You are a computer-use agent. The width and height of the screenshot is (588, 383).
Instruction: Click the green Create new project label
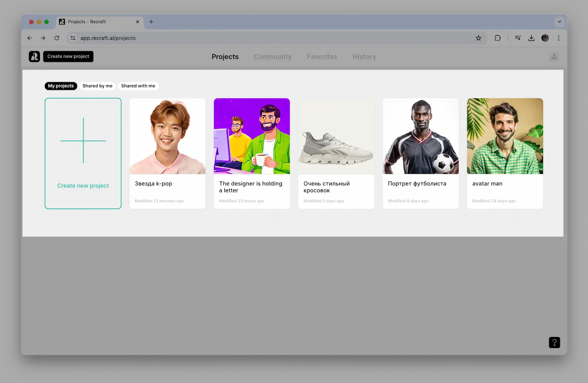[83, 186]
